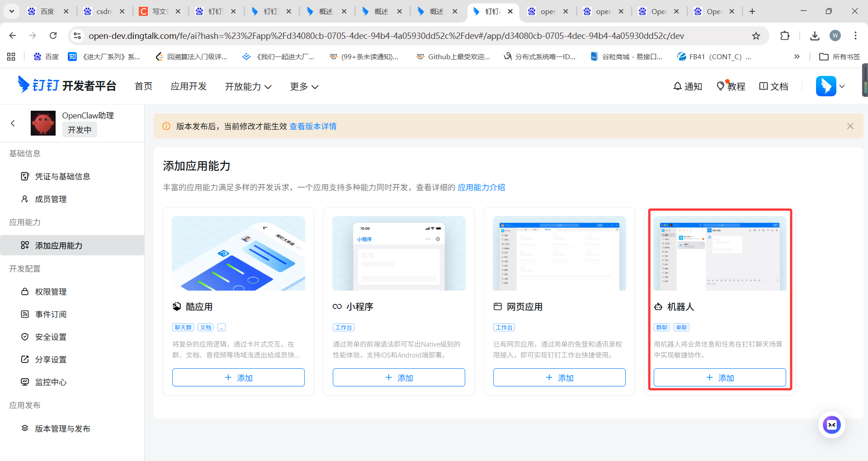Click the 应用开发 navigation item
The height and width of the screenshot is (461, 868).
click(189, 86)
